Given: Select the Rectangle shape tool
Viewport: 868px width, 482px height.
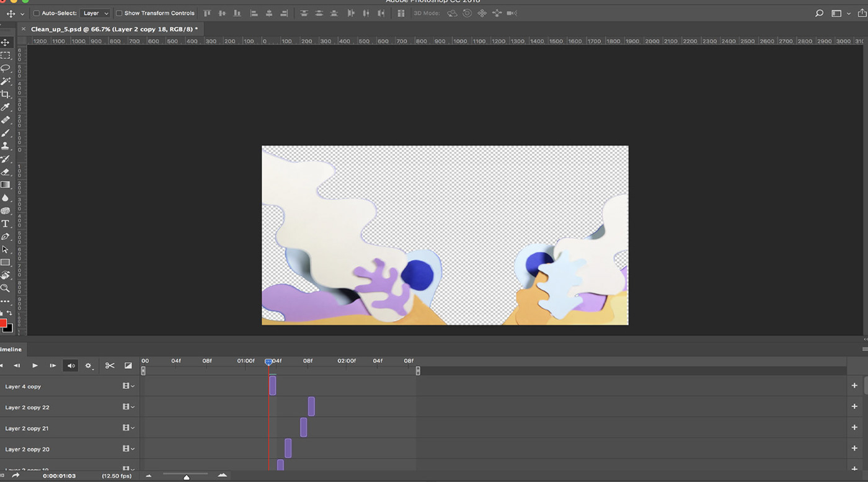Looking at the screenshot, I should pyautogui.click(x=5, y=262).
